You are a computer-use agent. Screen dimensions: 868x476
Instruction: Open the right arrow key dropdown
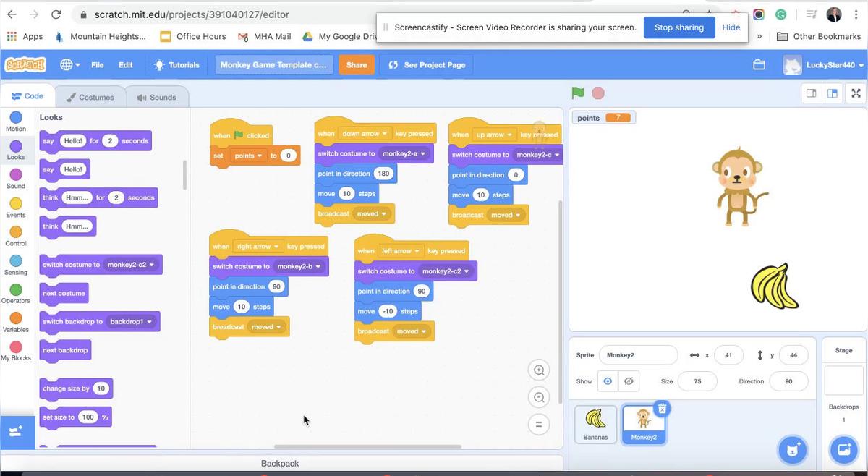257,246
